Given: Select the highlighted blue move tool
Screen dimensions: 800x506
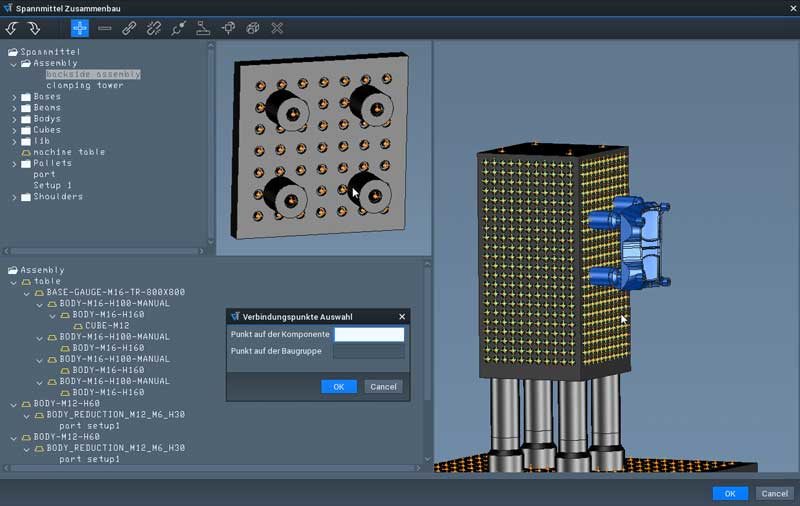Looking at the screenshot, I should point(80,28).
